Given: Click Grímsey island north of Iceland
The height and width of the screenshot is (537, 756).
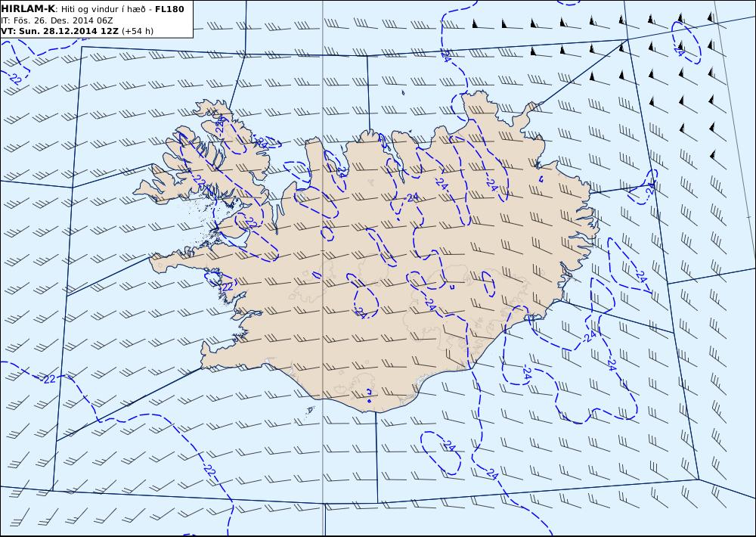Looking at the screenshot, I should 403,92.
